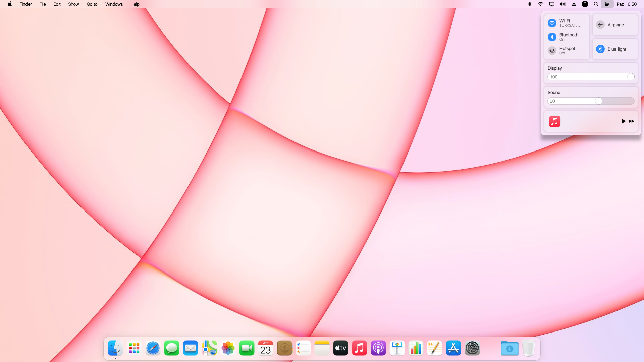The height and width of the screenshot is (362, 644).
Task: Enable the Hotspot toggle
Action: [552, 51]
